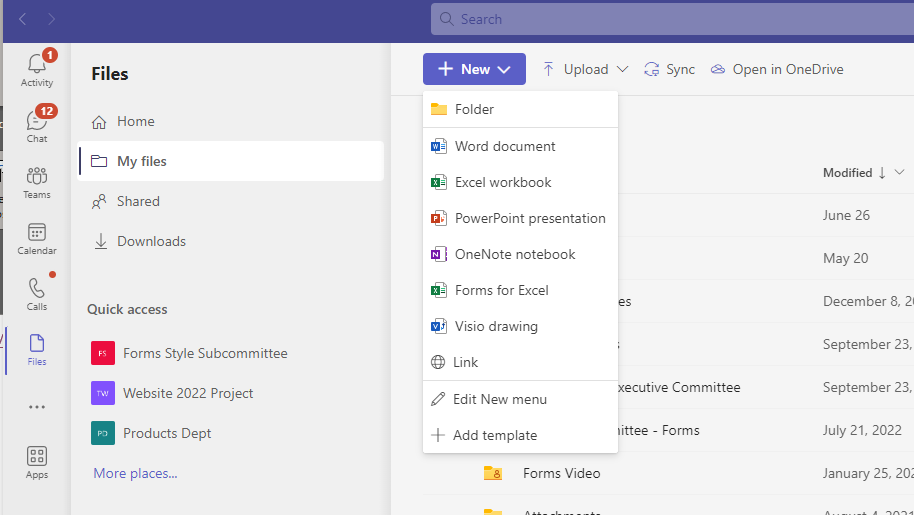
Task: Click the FS team tile icon
Action: pos(103,353)
